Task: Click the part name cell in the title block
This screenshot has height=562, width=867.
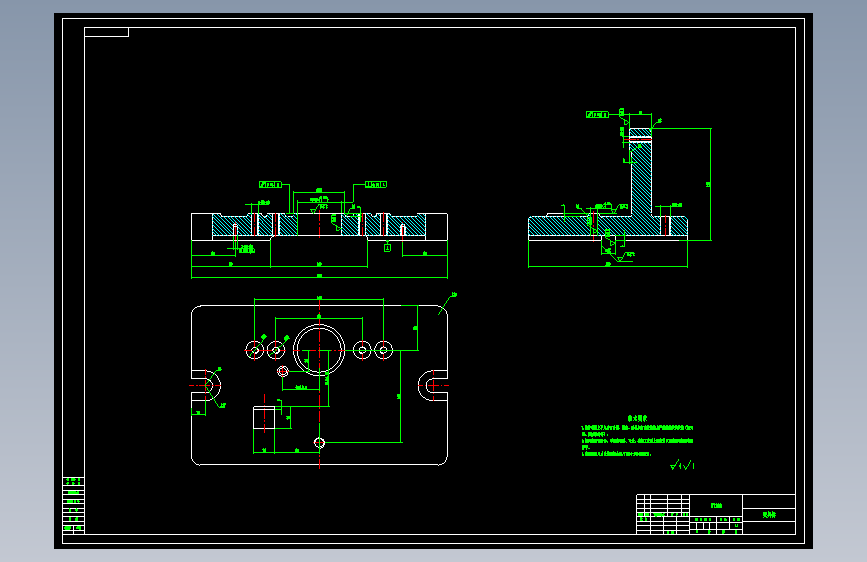Action: (769, 515)
